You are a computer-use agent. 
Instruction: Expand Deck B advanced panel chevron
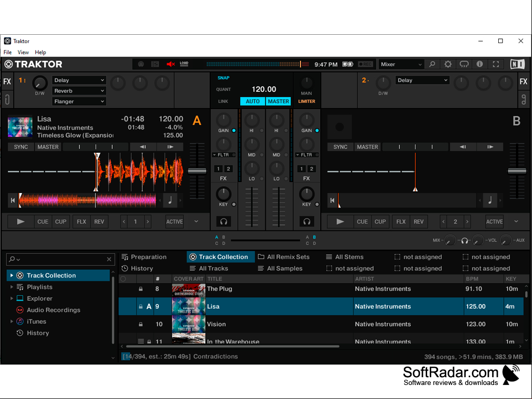[x=516, y=221]
